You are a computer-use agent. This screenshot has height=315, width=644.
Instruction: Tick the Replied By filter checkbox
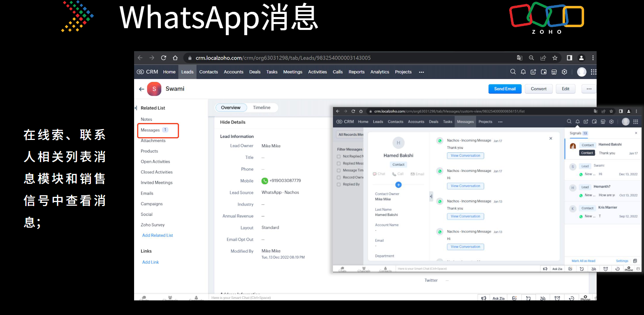click(x=339, y=184)
